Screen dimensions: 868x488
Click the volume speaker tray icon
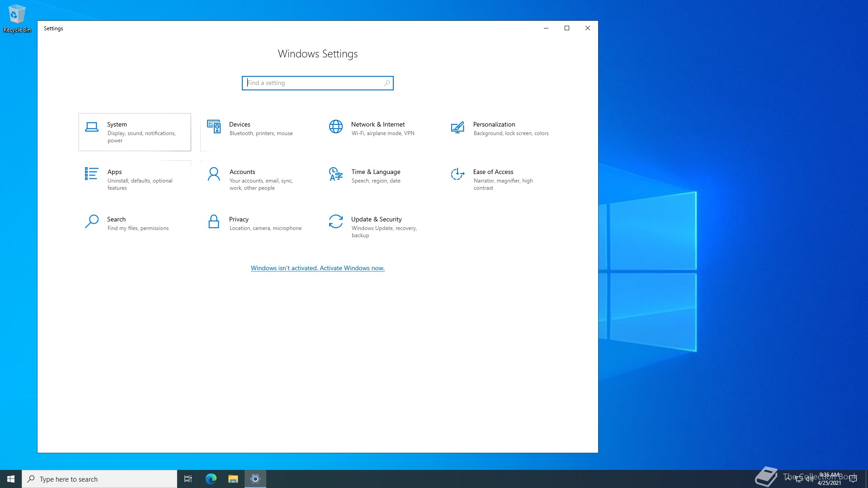point(809,479)
